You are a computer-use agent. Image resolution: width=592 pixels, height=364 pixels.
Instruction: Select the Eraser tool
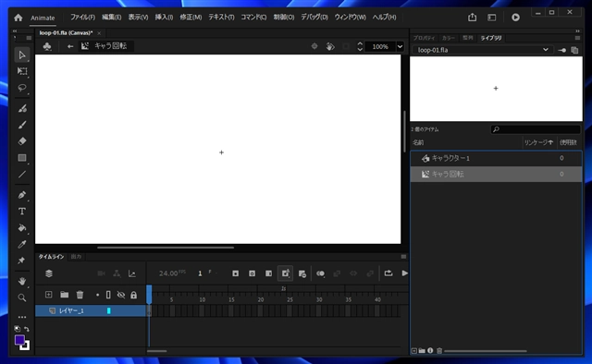[x=22, y=141]
